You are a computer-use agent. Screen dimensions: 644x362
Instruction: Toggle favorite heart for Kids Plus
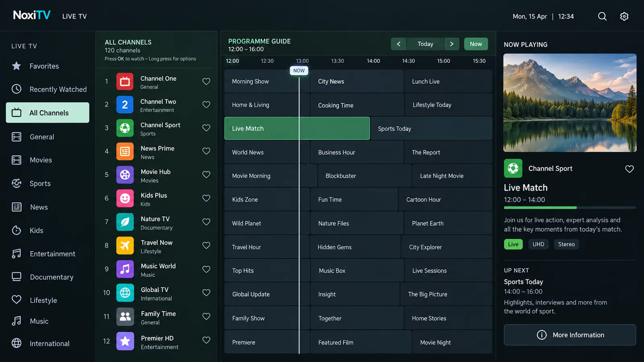[206, 198]
